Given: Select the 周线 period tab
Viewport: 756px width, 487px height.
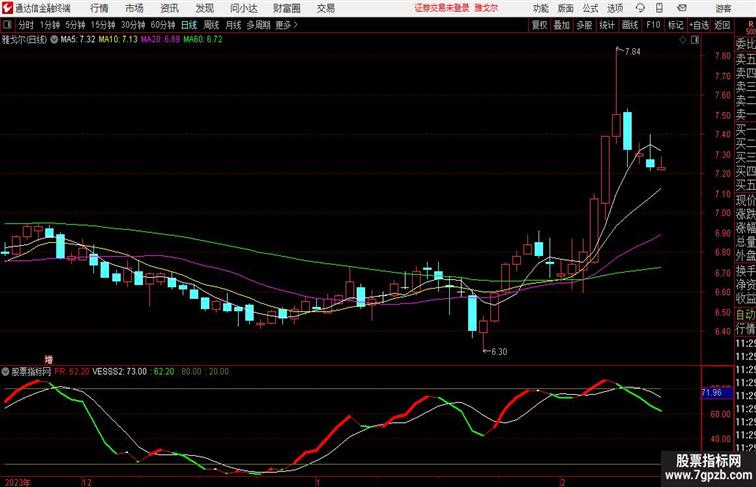Looking at the screenshot, I should [x=211, y=25].
